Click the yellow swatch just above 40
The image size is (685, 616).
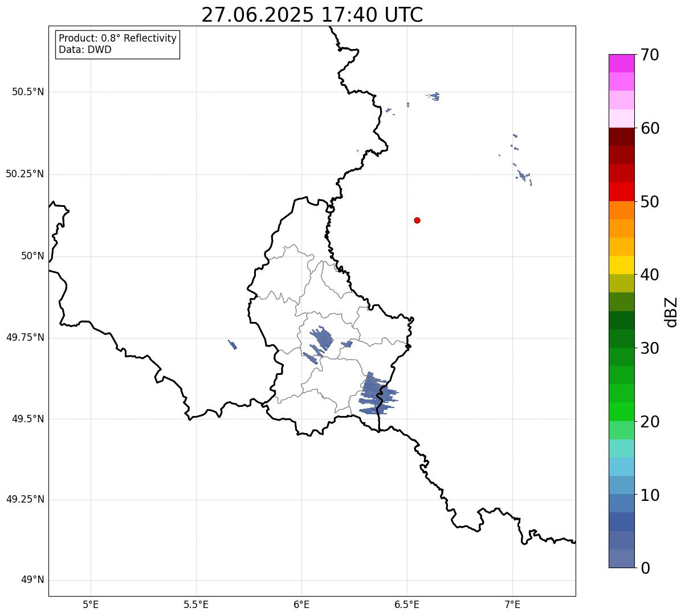click(x=621, y=265)
